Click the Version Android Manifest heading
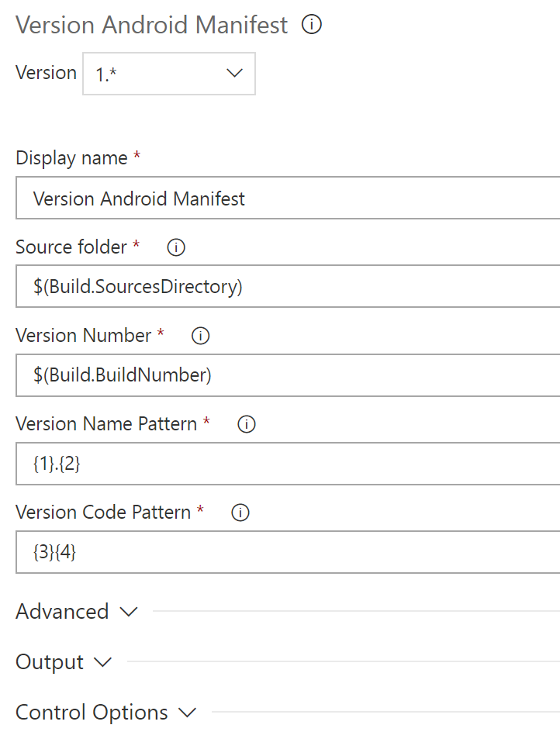 [150, 25]
